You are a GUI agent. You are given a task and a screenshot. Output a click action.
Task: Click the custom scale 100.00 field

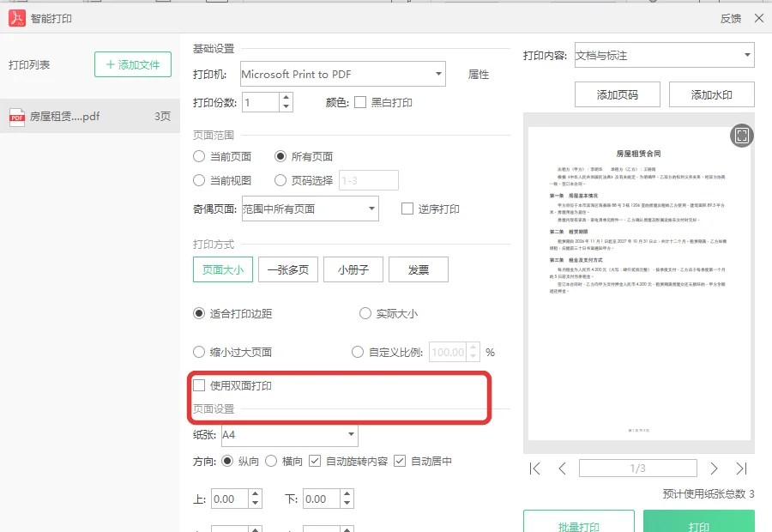click(448, 352)
